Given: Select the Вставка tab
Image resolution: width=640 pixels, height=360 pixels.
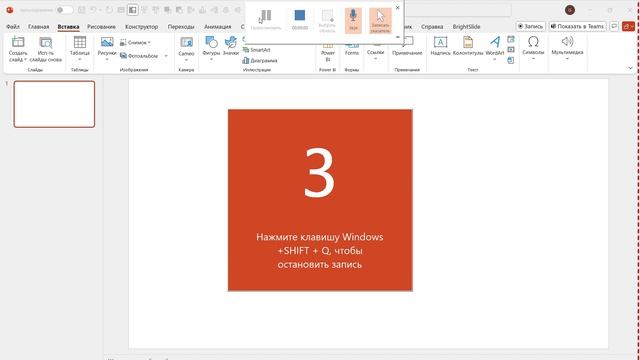Looking at the screenshot, I should coord(68,27).
